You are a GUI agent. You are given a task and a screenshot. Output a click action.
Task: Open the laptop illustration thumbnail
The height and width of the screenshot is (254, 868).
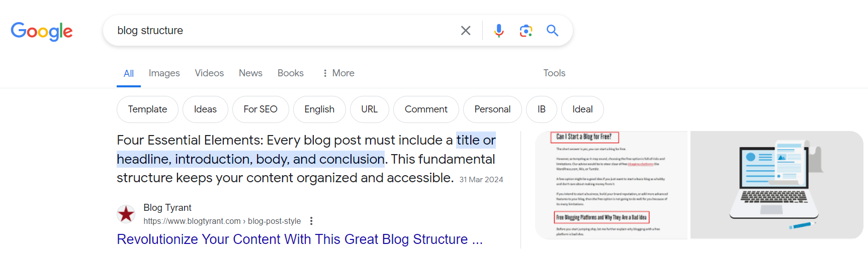776,185
